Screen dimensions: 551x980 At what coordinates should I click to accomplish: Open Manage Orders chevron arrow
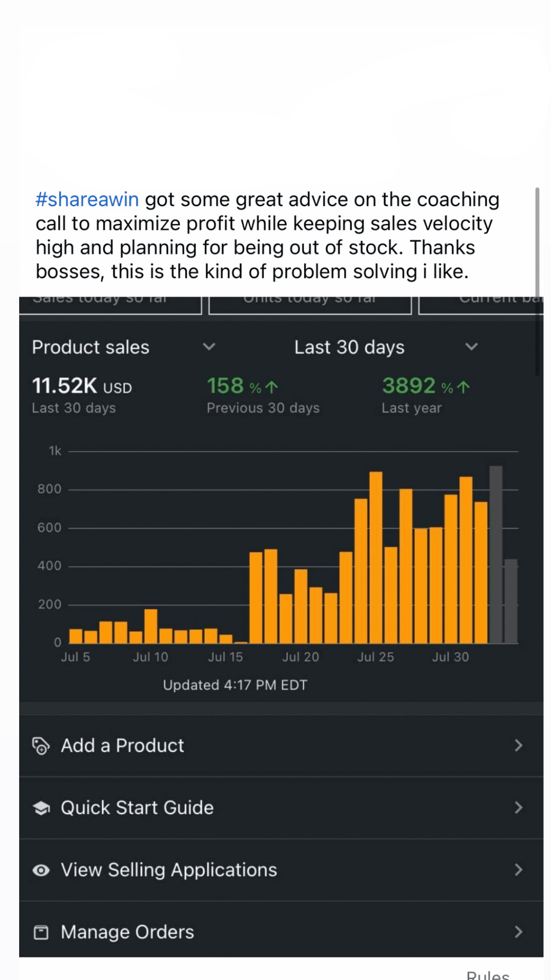click(518, 932)
